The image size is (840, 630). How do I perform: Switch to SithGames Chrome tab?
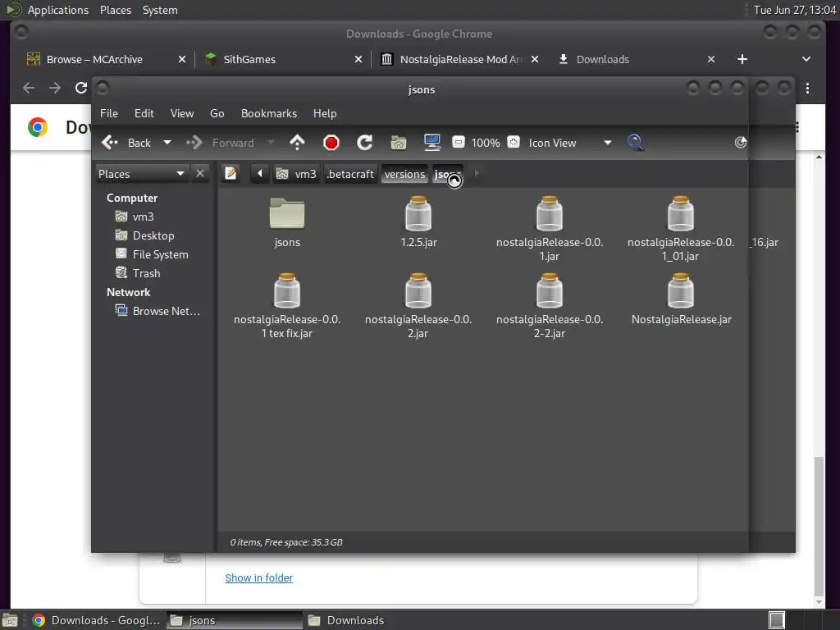click(x=249, y=59)
